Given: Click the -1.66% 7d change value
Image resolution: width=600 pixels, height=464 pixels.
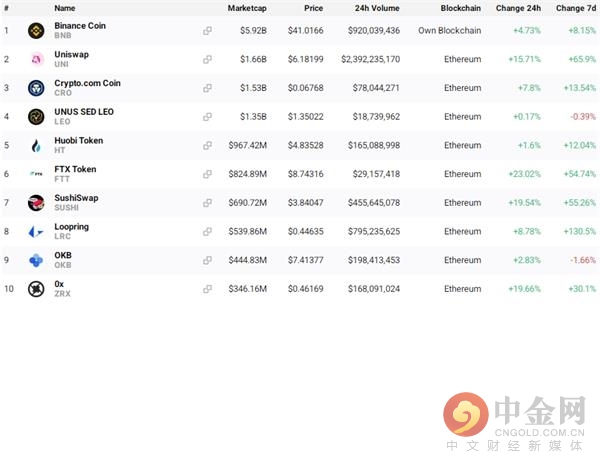Looking at the screenshot, I should [583, 260].
